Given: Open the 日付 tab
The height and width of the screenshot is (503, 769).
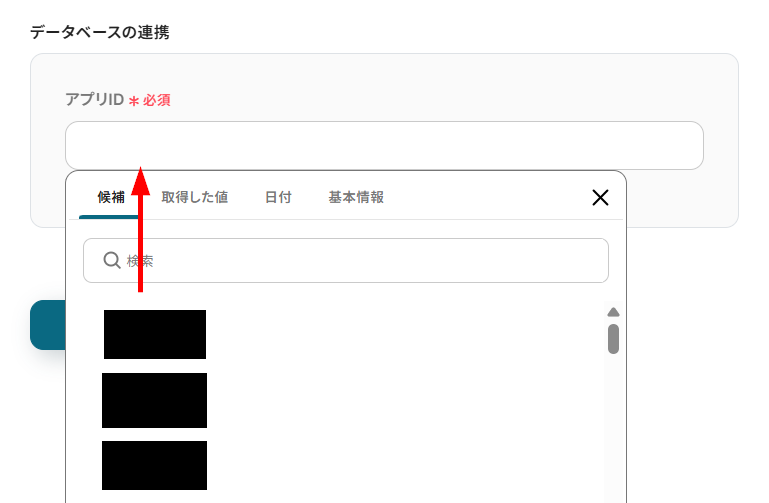Looking at the screenshot, I should pyautogui.click(x=278, y=197).
